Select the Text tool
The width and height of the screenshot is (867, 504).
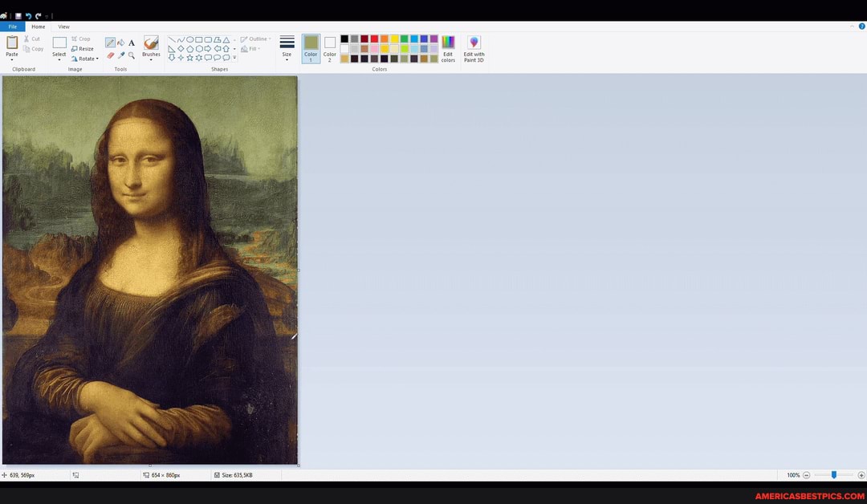tap(132, 43)
